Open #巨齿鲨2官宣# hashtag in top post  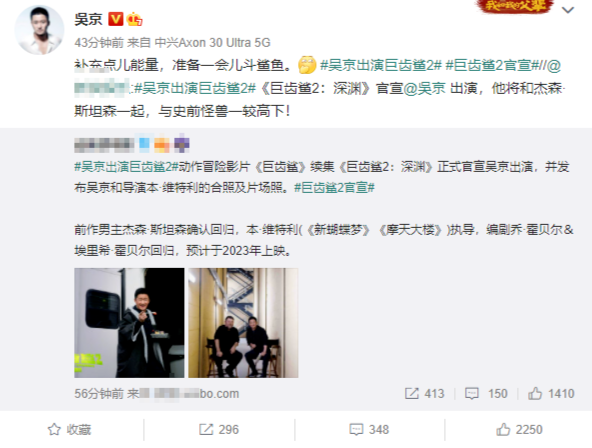coord(492,65)
